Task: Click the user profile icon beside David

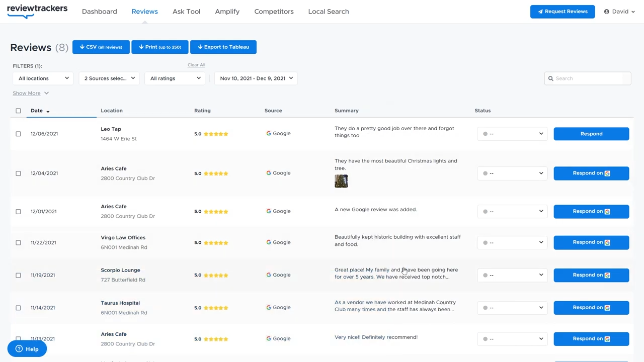Action: click(x=606, y=12)
